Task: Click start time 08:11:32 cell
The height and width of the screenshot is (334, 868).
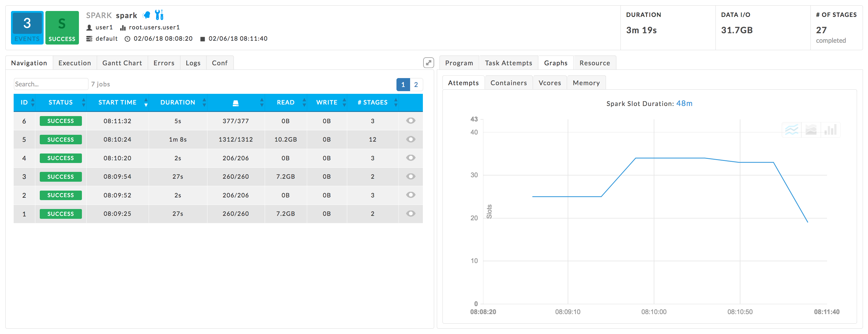Action: tap(117, 121)
